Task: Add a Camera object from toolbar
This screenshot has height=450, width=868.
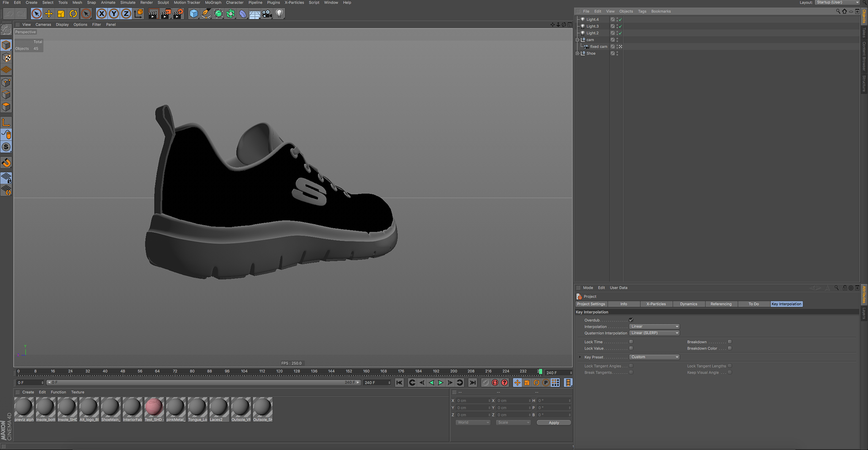Action: [x=267, y=14]
